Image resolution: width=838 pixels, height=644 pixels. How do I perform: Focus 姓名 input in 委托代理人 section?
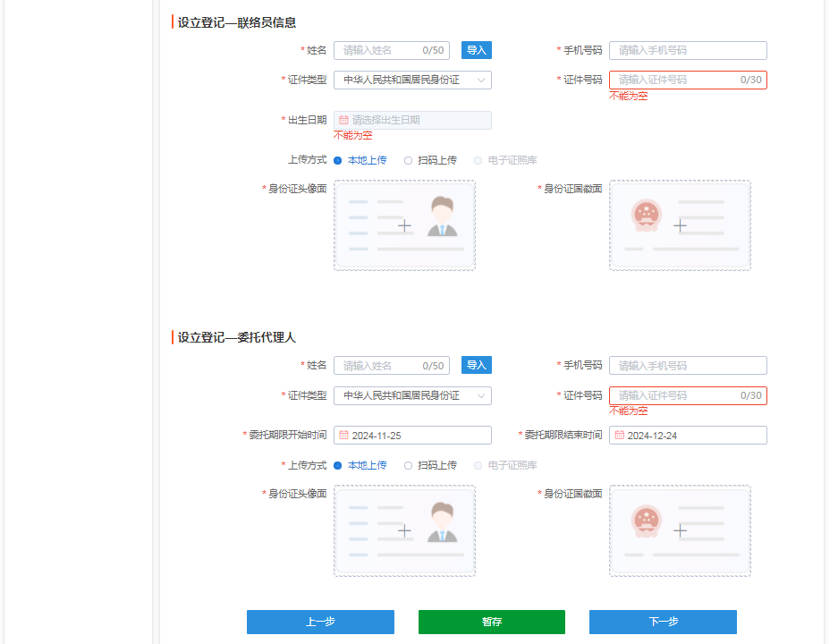tap(392, 366)
